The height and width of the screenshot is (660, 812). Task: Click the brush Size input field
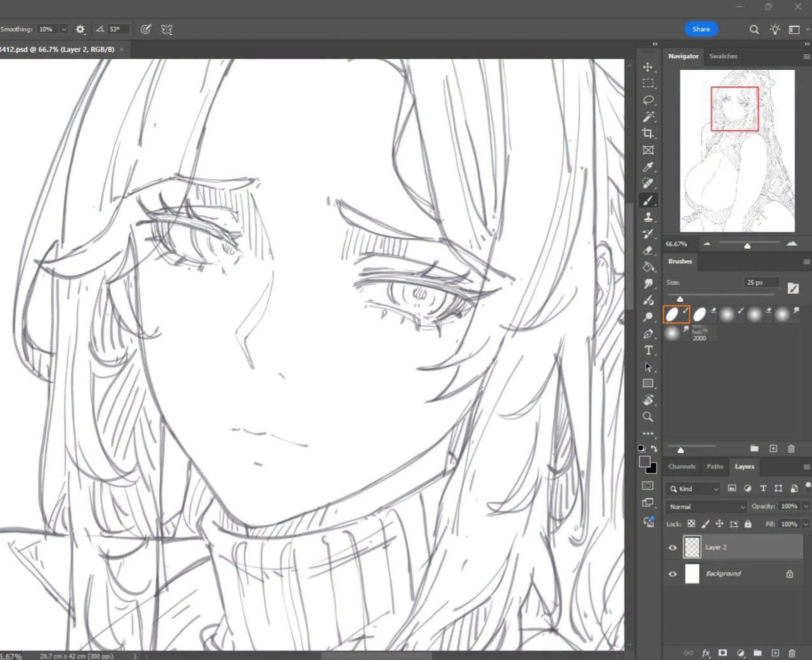click(x=761, y=283)
